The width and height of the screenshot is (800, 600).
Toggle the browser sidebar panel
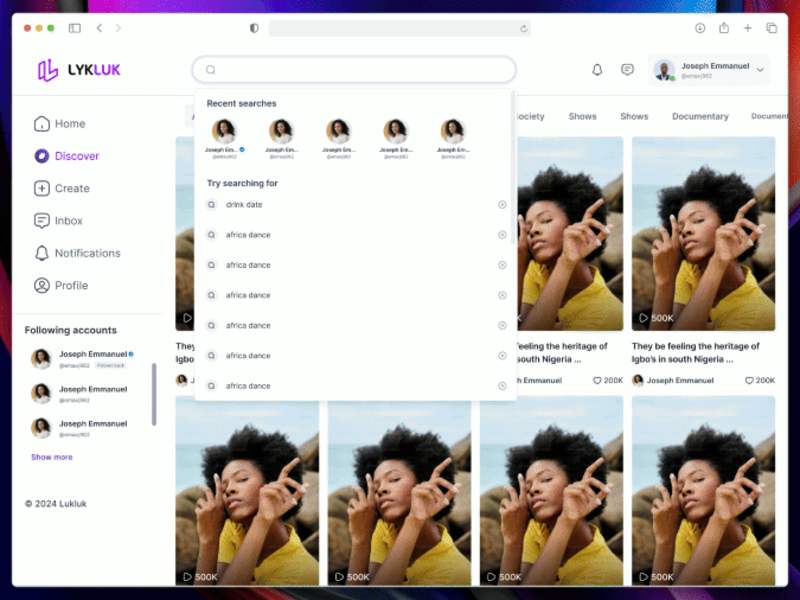pos(74,28)
